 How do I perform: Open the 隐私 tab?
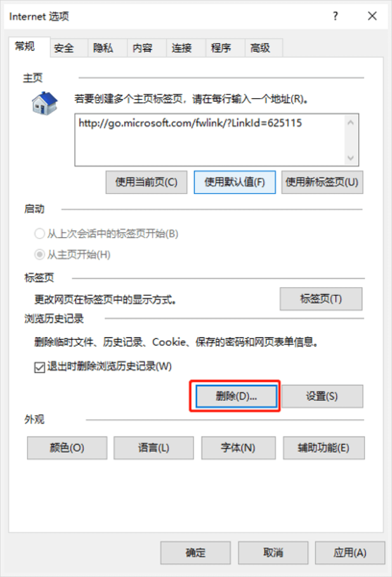[x=103, y=48]
